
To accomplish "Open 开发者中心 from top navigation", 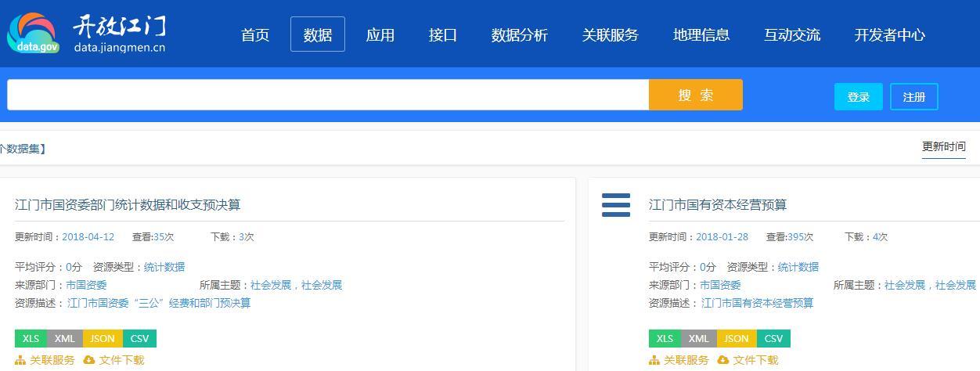I will [x=889, y=34].
